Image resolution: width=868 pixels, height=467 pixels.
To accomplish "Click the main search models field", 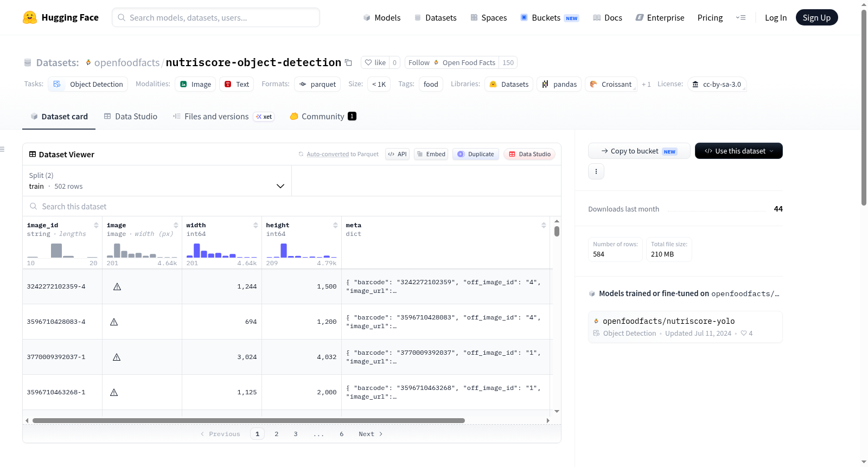I will [x=216, y=17].
